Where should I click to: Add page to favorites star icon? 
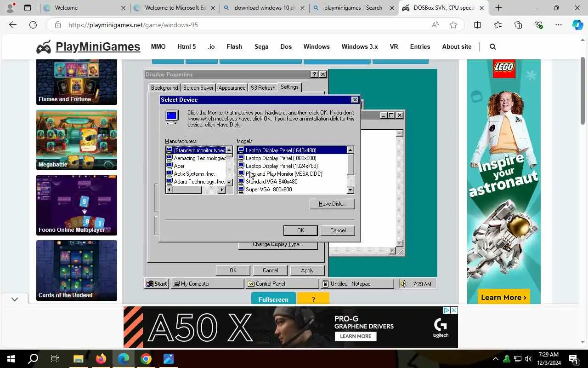[x=453, y=25]
